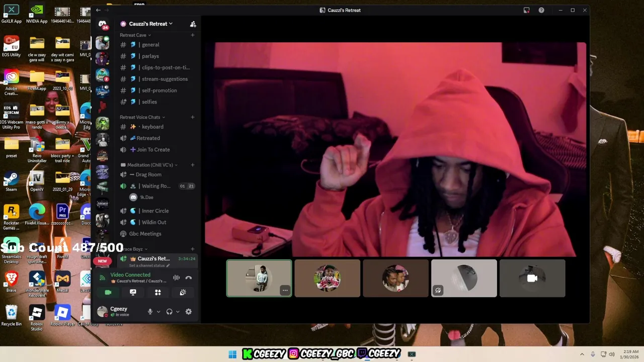The width and height of the screenshot is (644, 362).
Task: Open the inbox icon in Discord title bar
Action: click(x=526, y=10)
